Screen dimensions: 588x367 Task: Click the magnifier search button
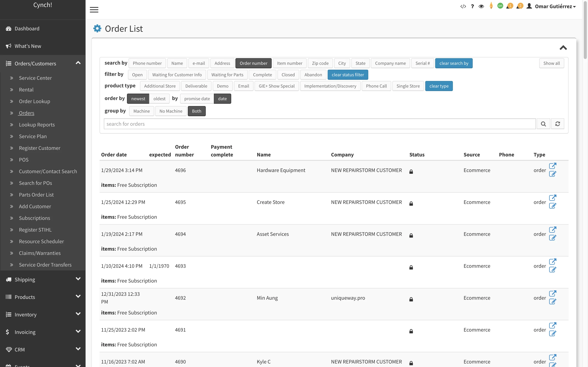point(543,124)
